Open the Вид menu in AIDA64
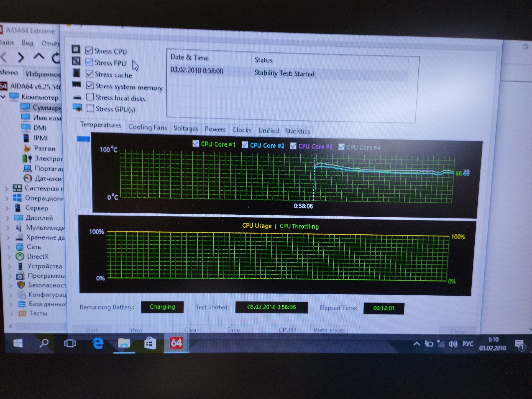Screen dimensions: 532x399 [27, 43]
